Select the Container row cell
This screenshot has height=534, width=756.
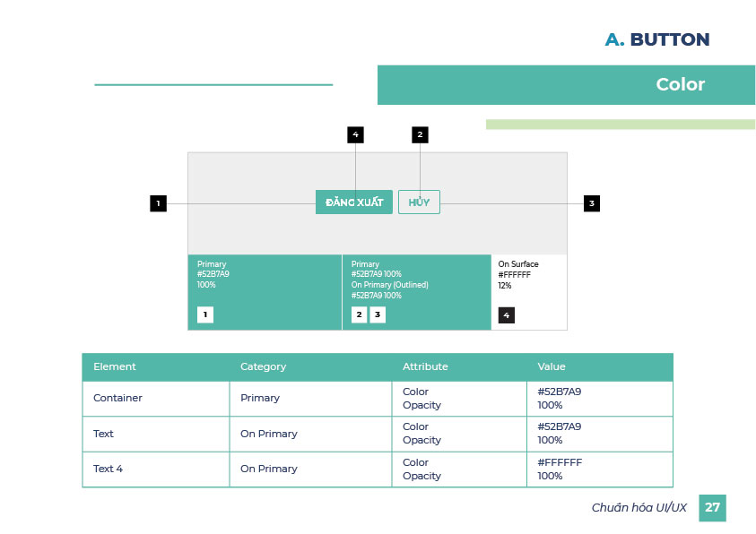pyautogui.click(x=117, y=398)
